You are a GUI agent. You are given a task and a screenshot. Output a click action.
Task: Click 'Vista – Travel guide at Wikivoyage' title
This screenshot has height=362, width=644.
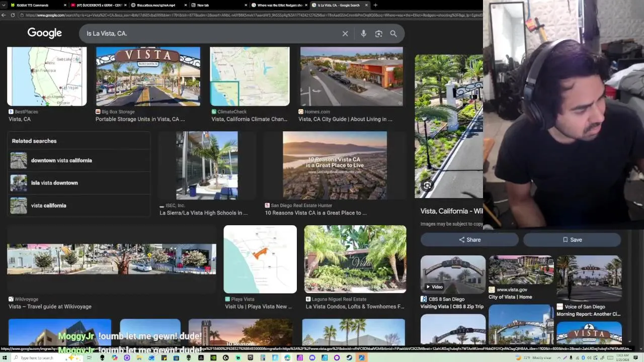pos(50,307)
